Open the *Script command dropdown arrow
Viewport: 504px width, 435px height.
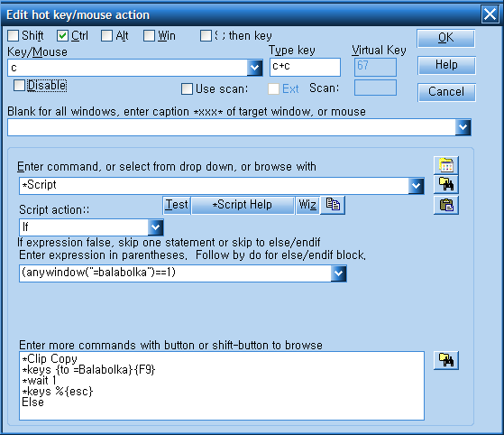pos(416,186)
